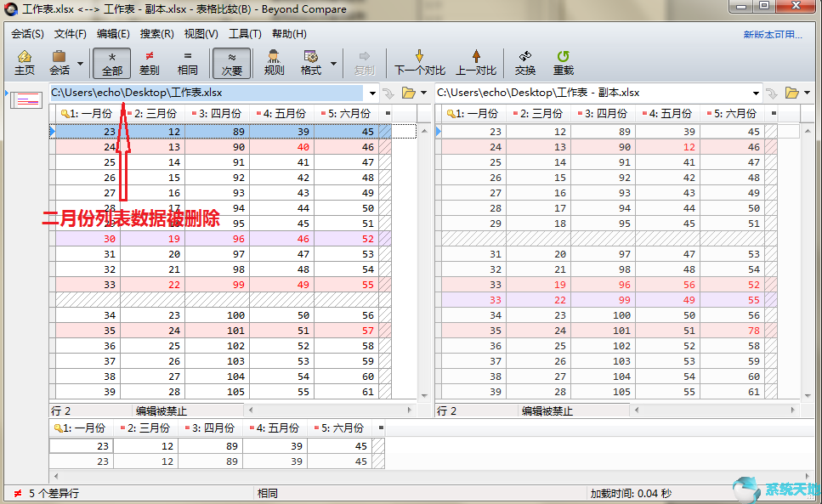Select left column header 4: 五月份
This screenshot has height=504, width=822.
pos(281,113)
